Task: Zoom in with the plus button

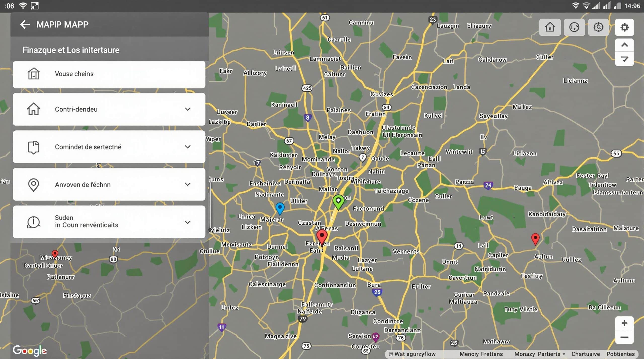Action: 624,323
